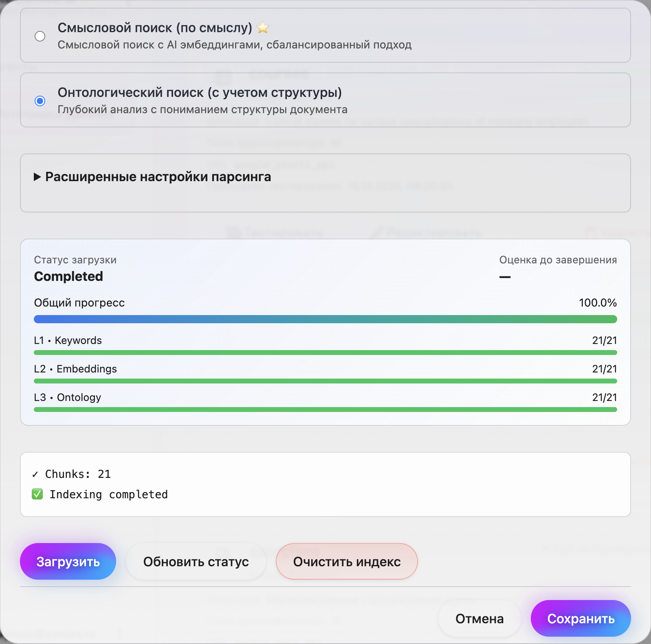Click the Completed status label
The width and height of the screenshot is (651, 644).
point(68,276)
